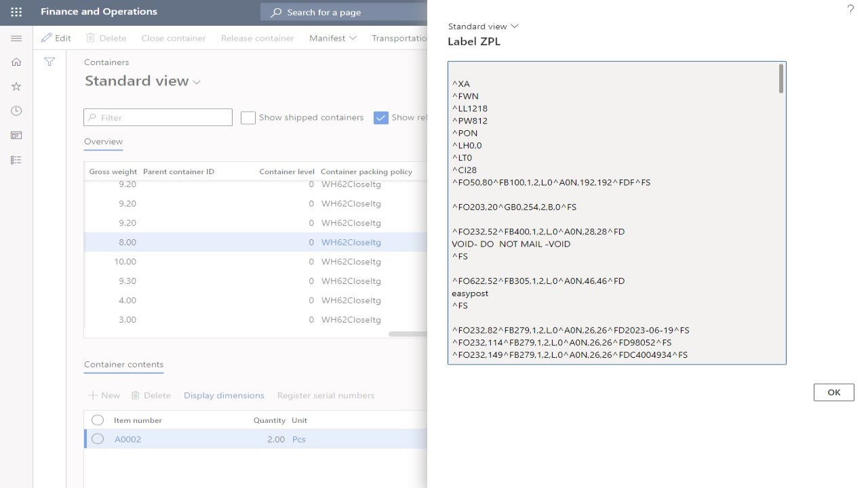Open item A0002 link
The height and width of the screenshot is (488, 868).
click(x=127, y=439)
